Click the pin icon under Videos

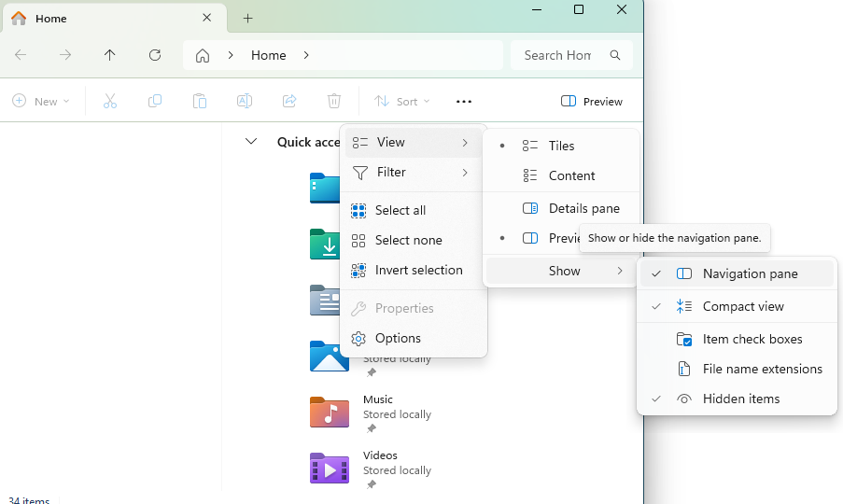tap(371, 484)
